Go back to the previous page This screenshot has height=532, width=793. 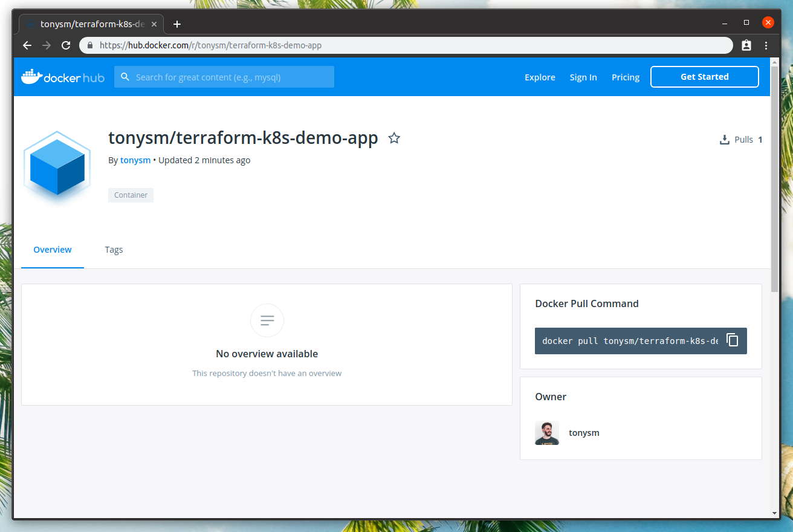pyautogui.click(x=27, y=45)
